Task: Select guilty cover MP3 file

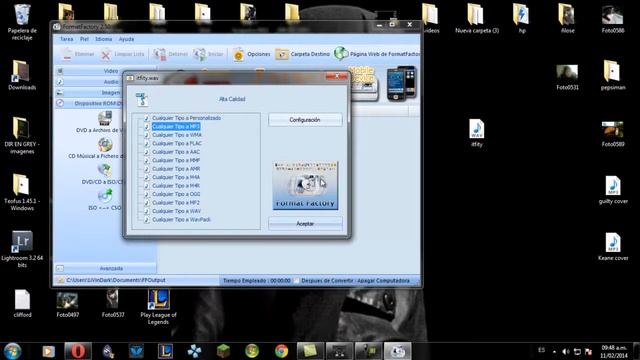Action: (613, 190)
